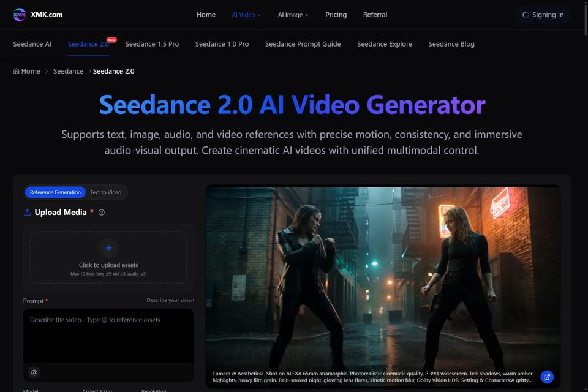Click the Upload Media help question icon
Image resolution: width=588 pixels, height=392 pixels.
coord(102,213)
